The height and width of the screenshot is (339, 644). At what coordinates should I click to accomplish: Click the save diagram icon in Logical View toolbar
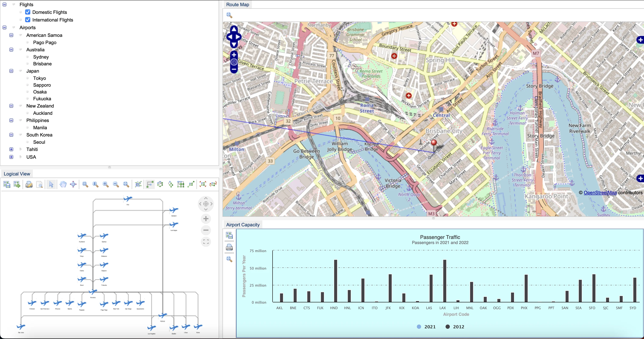click(7, 184)
